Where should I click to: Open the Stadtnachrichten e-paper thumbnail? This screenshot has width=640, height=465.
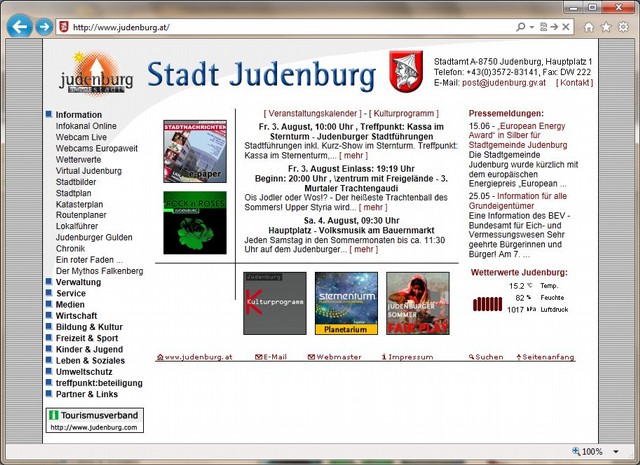coord(195,151)
